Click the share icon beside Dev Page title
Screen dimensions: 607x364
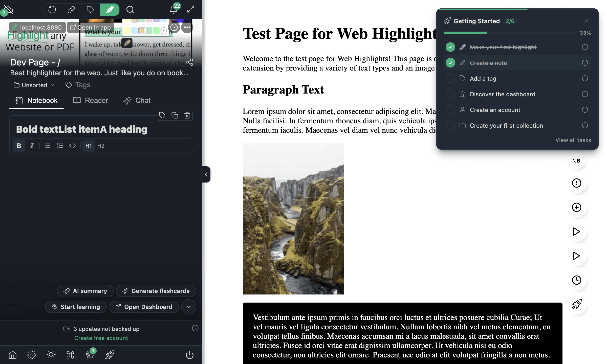point(190,62)
